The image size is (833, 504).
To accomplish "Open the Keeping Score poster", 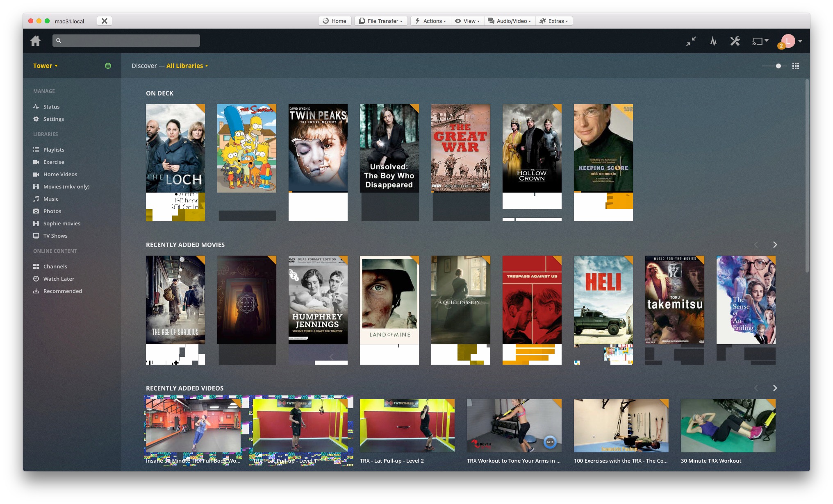I will (603, 148).
